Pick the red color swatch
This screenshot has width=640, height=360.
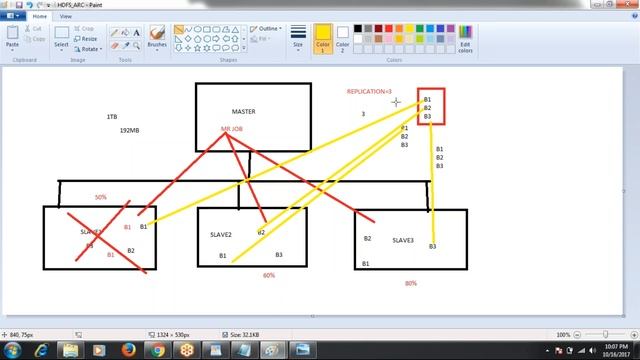click(x=389, y=28)
